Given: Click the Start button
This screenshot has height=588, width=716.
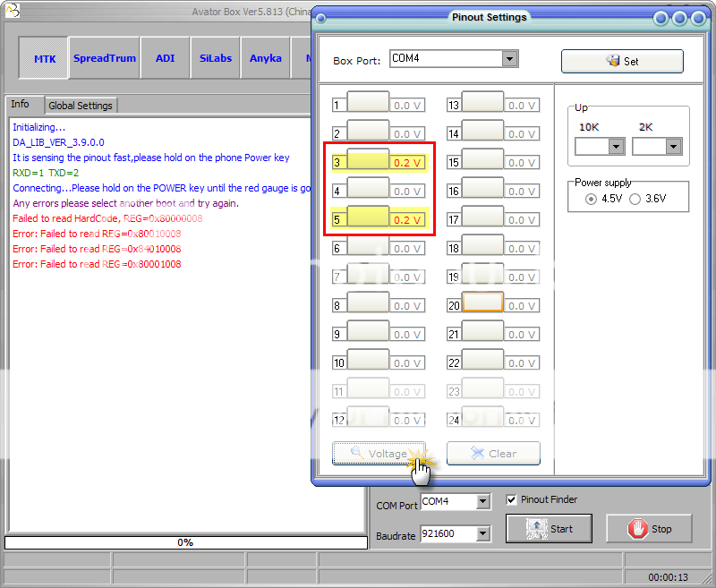Looking at the screenshot, I should (549, 529).
